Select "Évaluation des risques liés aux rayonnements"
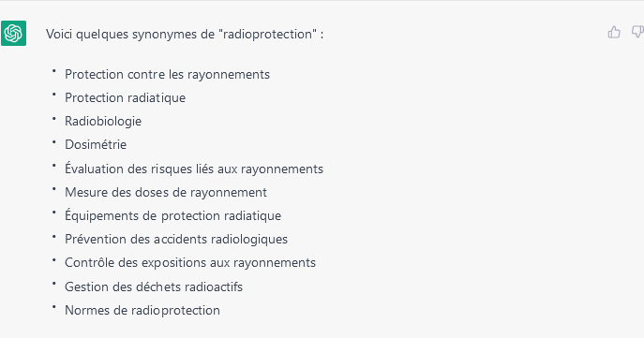 [x=194, y=169]
